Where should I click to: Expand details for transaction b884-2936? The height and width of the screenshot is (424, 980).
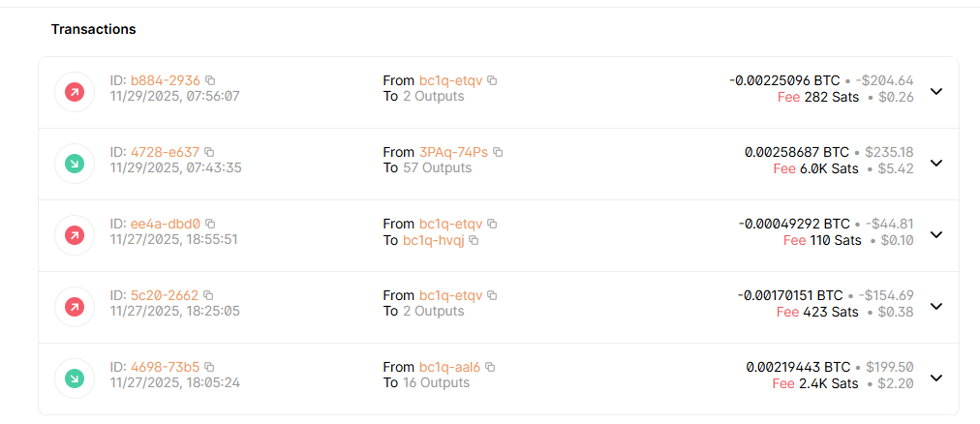pos(935,92)
